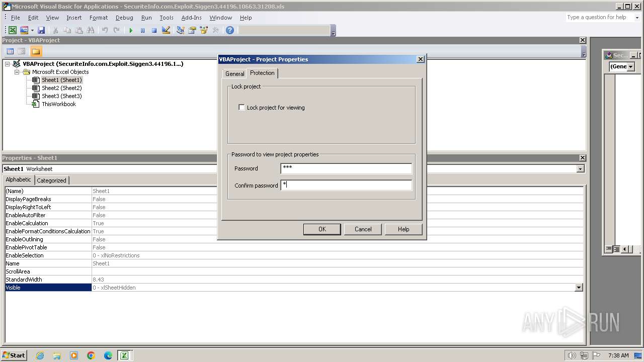Open the Properties Window toolbar icon
This screenshot has width=644, height=362.
tap(192, 30)
